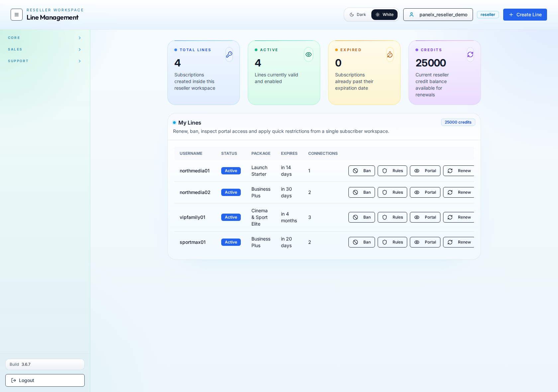Toggle the Active status badge for vipfamily01
The image size is (558, 392).
231,217
